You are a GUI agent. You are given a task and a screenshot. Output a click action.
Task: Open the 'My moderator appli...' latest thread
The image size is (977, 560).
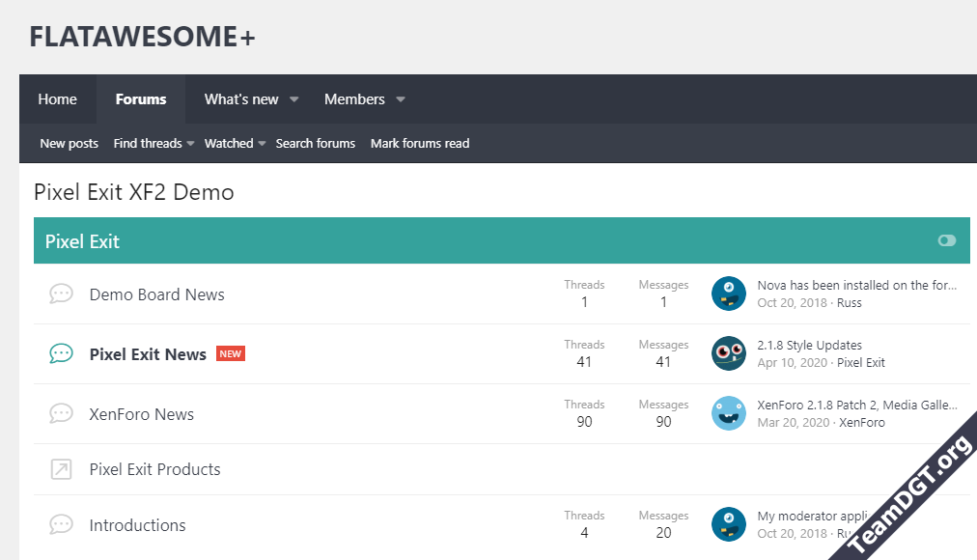pos(813,516)
